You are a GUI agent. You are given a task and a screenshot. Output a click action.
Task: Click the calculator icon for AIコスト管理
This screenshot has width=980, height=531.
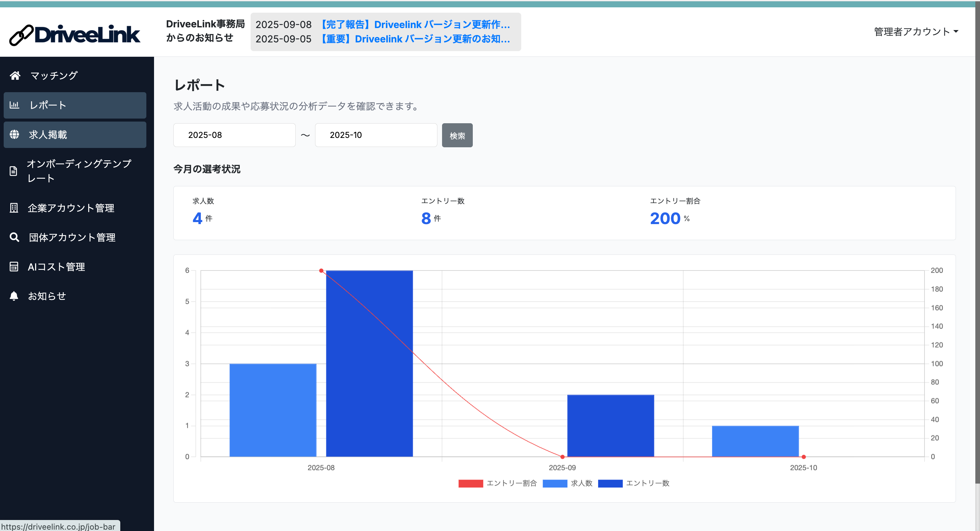click(14, 267)
